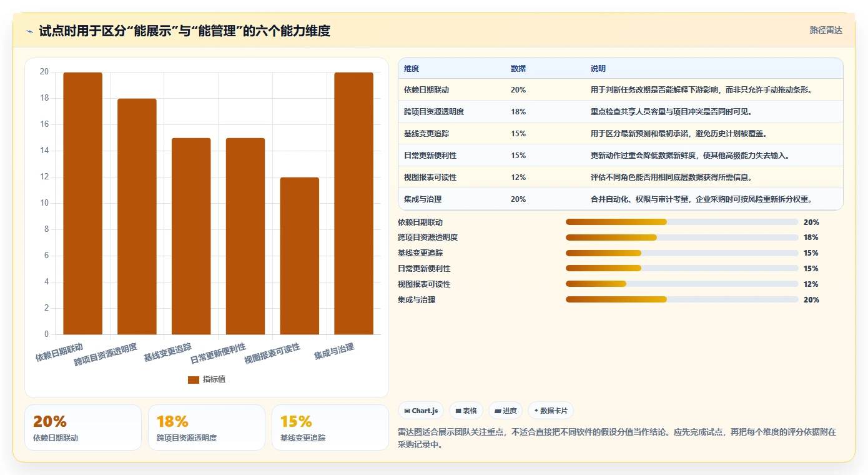Screen dimensions: 868x475
Task: Click the 视图报表可读性 bar in chart
Action: pos(299,256)
